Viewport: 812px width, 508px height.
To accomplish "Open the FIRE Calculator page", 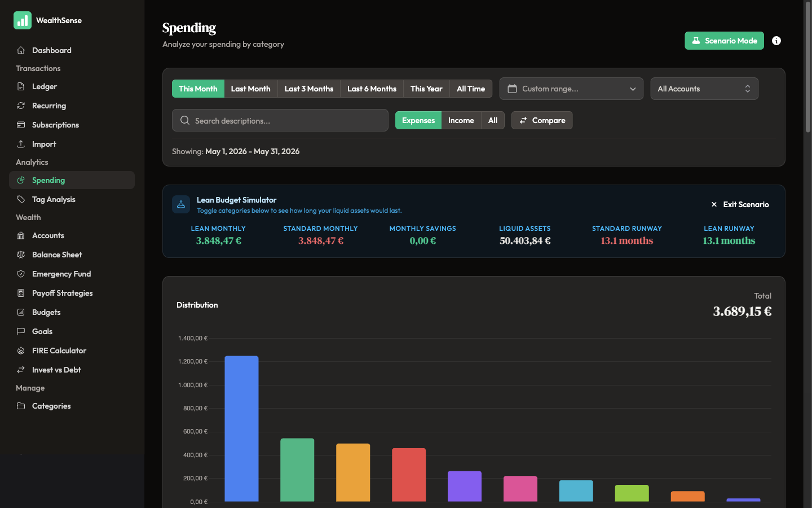I will (x=72, y=351).
